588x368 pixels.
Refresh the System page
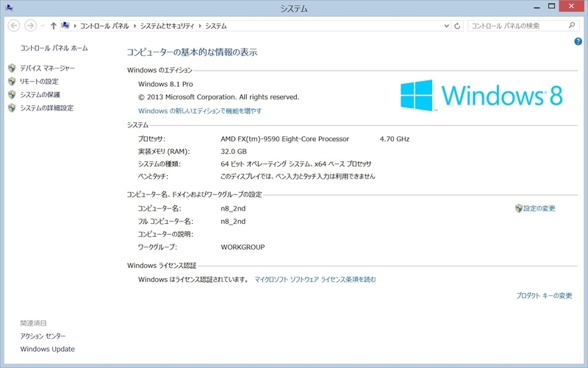click(x=457, y=26)
